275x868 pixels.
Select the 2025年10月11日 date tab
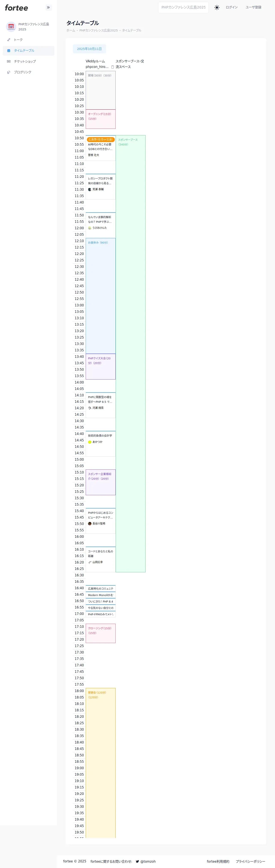(x=89, y=49)
